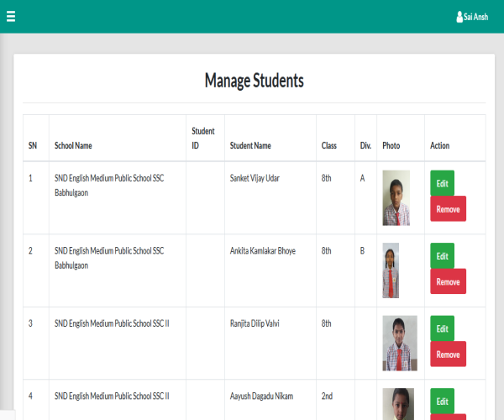Click school name in Ranjita's row

tap(112, 323)
